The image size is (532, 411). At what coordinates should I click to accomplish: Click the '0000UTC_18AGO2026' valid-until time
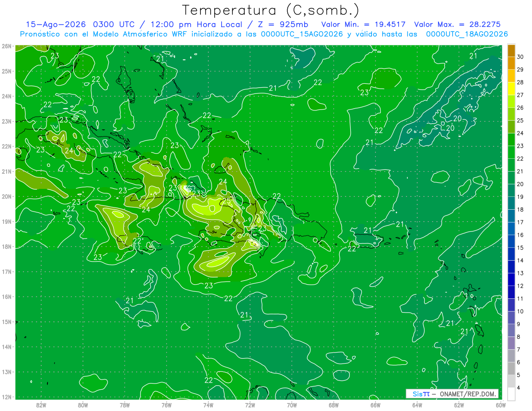(467, 34)
